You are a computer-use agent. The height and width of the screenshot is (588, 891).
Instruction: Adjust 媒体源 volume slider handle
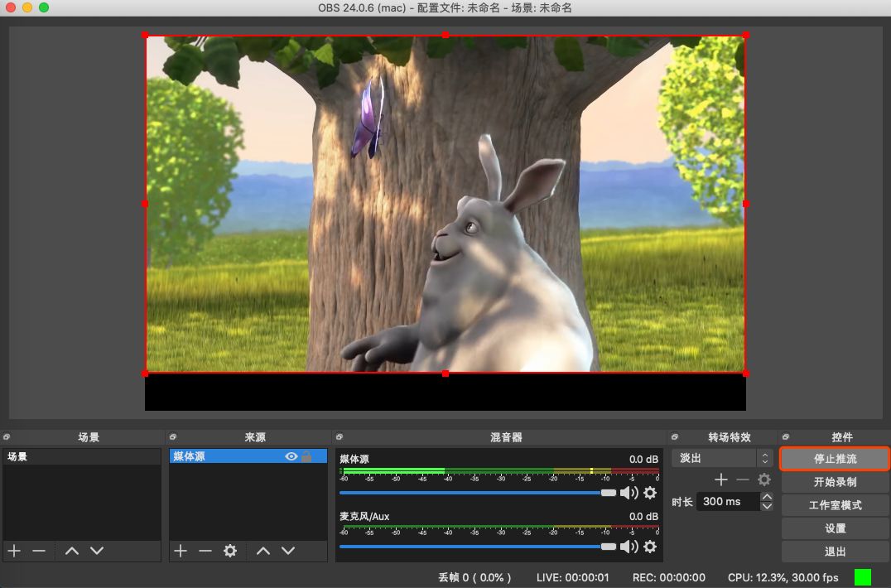[x=609, y=493]
